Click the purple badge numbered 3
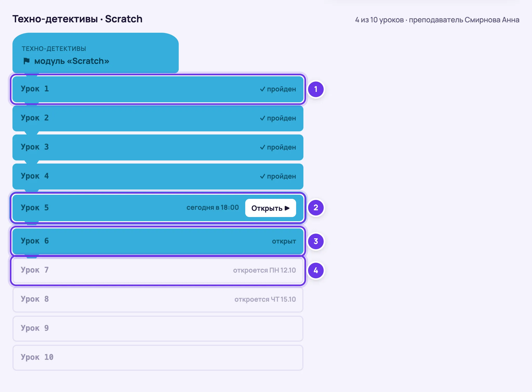The width and height of the screenshot is (532, 392). [x=316, y=241]
